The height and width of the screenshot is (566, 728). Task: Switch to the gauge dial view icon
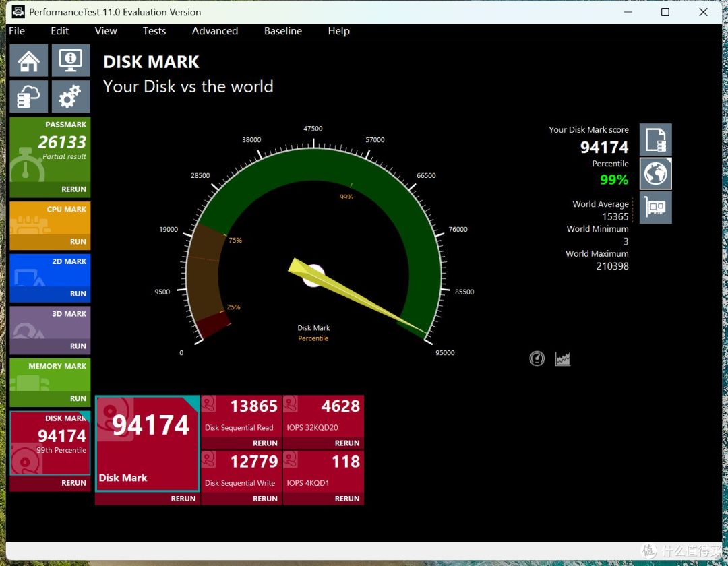(x=537, y=358)
